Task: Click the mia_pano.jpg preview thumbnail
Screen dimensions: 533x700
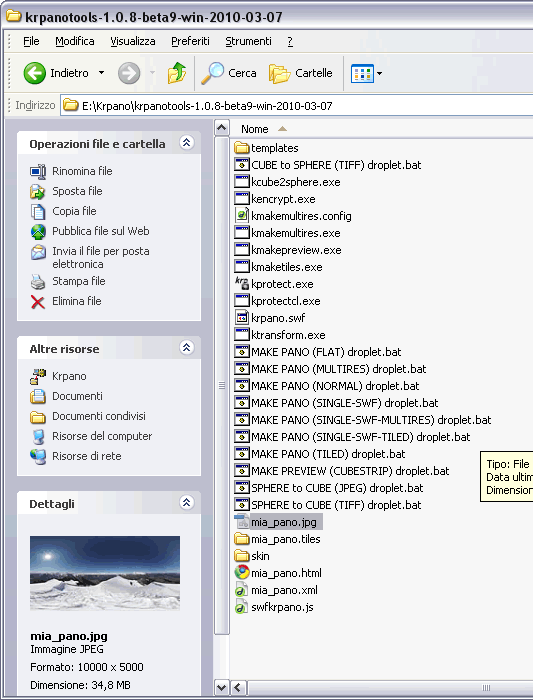Action: click(105, 573)
